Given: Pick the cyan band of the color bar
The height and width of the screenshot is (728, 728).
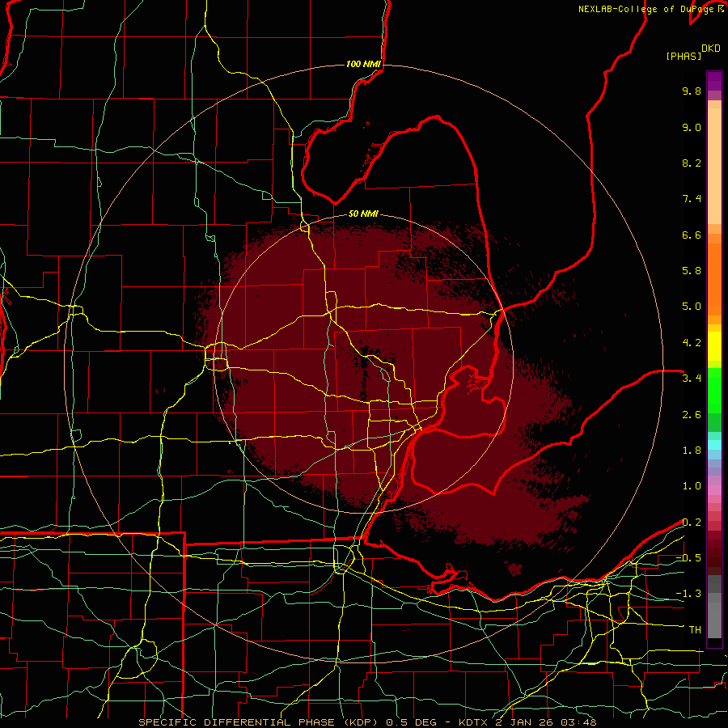Looking at the screenshot, I should pyautogui.click(x=714, y=445).
